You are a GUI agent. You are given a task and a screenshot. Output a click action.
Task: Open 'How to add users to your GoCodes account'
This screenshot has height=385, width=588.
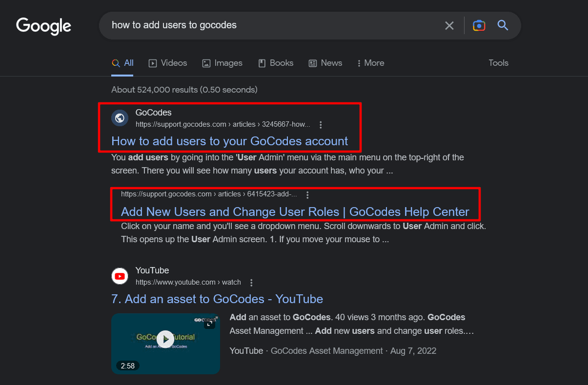pyautogui.click(x=229, y=141)
